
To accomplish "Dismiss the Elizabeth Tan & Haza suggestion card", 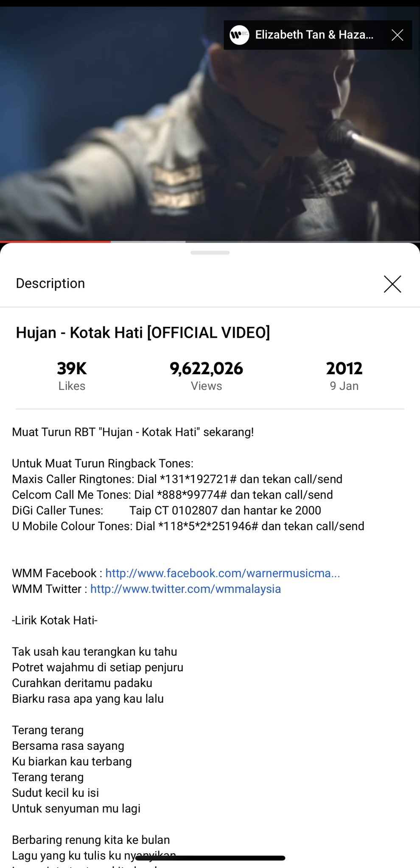I will tap(397, 35).
